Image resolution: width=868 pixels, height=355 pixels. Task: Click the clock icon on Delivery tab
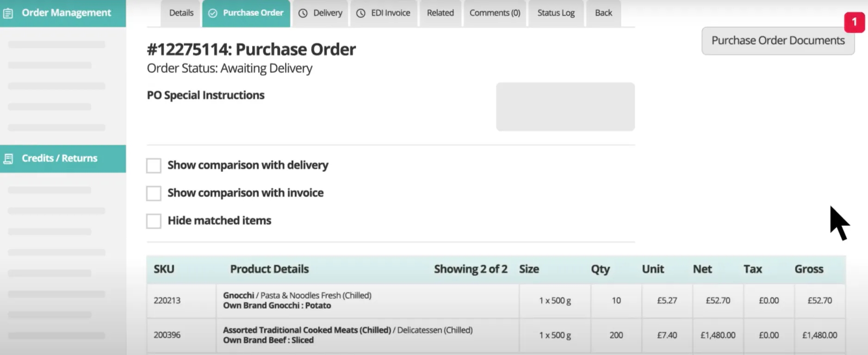coord(303,13)
